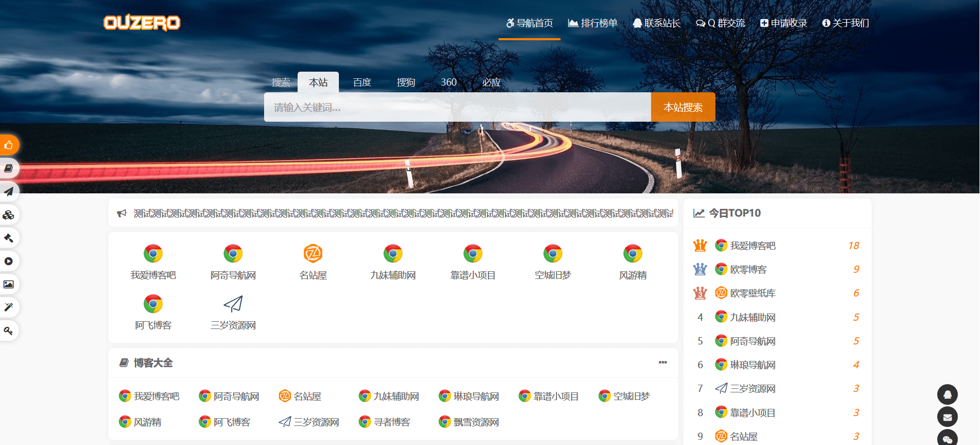Focus the keyword search input field

(x=457, y=107)
